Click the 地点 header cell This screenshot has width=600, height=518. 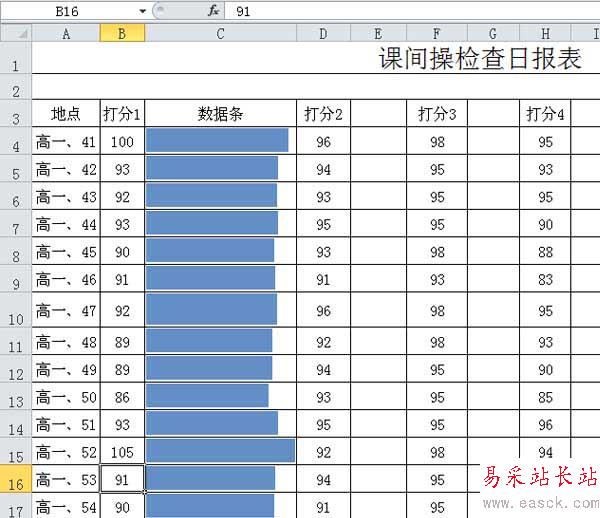[66, 114]
